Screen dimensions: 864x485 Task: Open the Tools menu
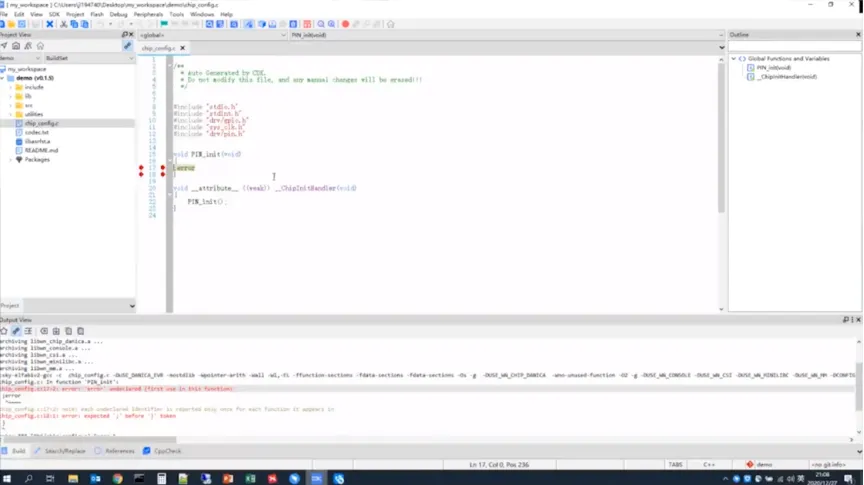point(176,14)
